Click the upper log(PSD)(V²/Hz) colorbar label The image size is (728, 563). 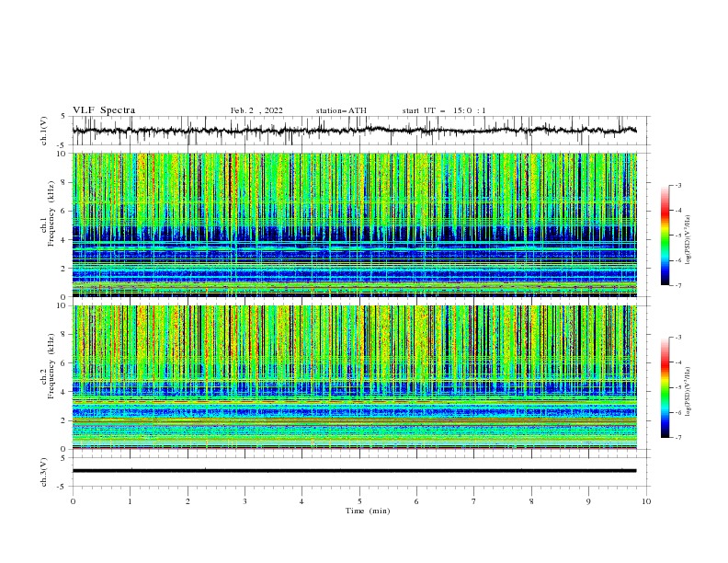pyautogui.click(x=688, y=240)
